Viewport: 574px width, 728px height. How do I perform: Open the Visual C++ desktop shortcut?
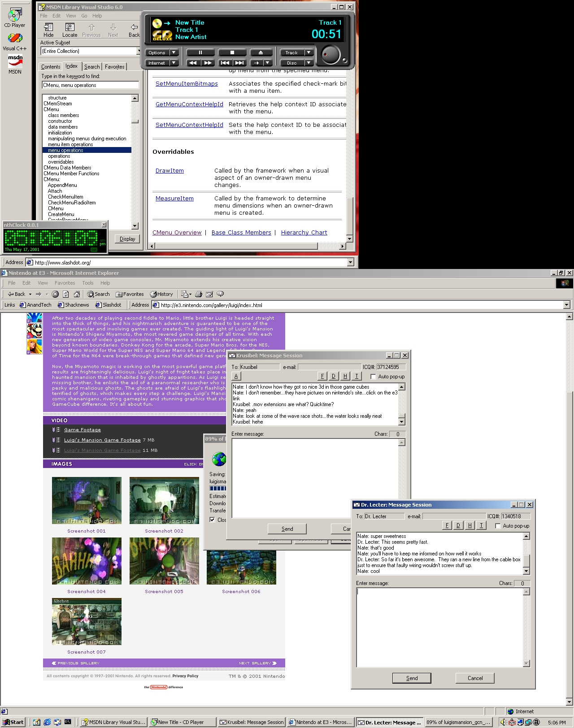[x=15, y=42]
